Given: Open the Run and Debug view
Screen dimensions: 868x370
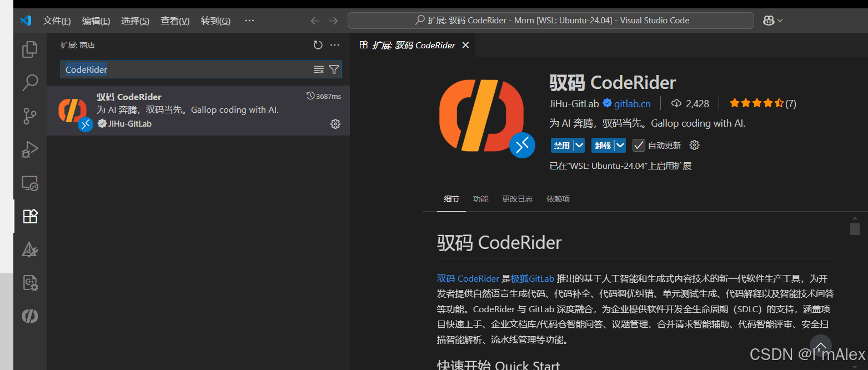Looking at the screenshot, I should pyautogui.click(x=29, y=149).
